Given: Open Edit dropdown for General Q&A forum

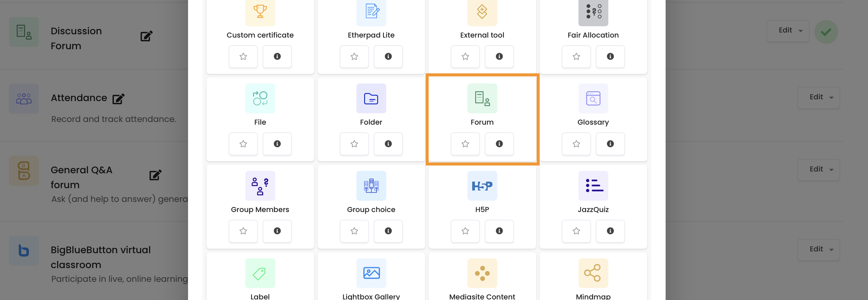Looking at the screenshot, I should pos(818,170).
